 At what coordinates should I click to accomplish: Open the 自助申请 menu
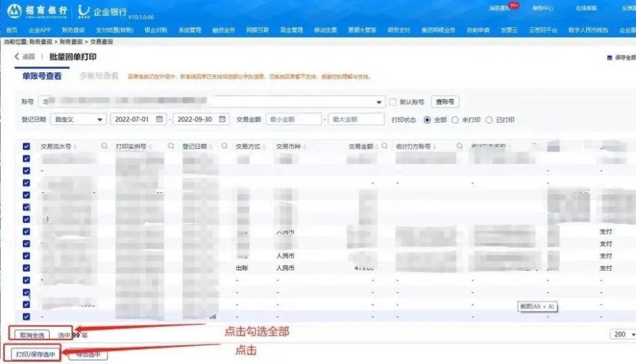point(478,30)
